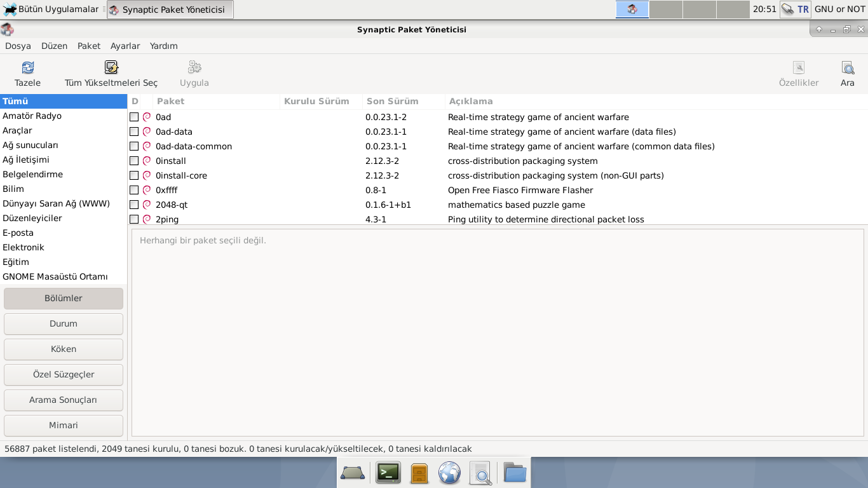
Task: Open the Düzen menu
Action: click(x=54, y=46)
